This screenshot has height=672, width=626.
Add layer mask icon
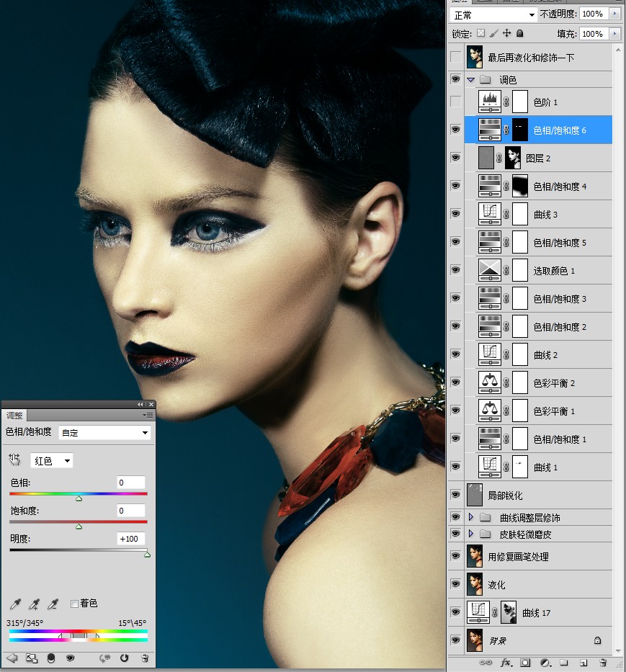pos(525,663)
